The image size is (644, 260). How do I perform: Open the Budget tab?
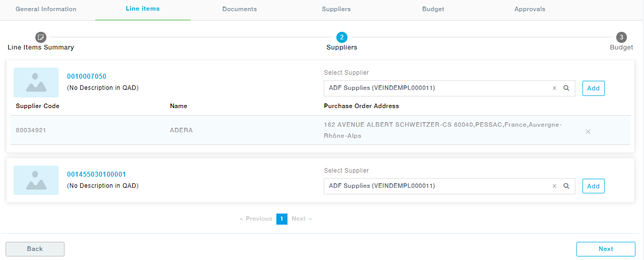pos(433,9)
